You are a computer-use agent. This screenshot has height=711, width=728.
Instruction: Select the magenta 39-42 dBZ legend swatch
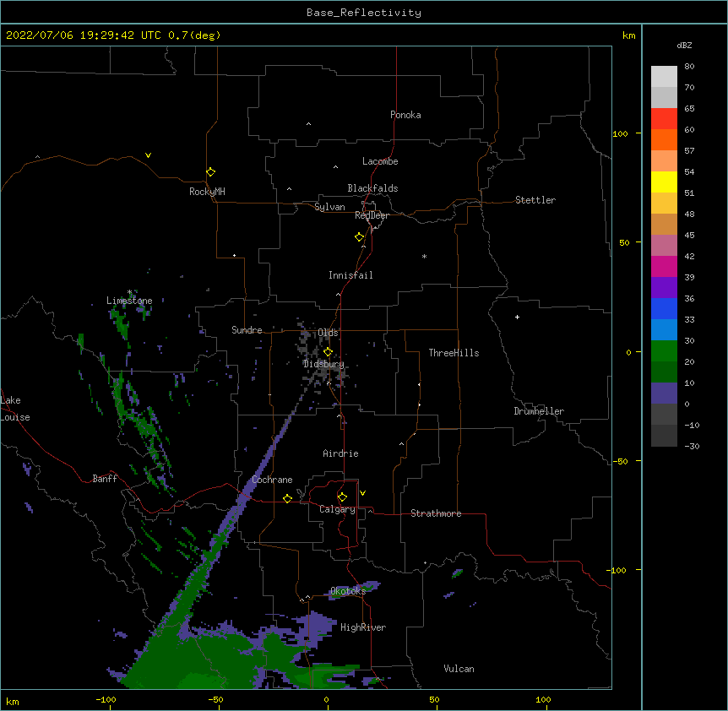pyautogui.click(x=664, y=266)
